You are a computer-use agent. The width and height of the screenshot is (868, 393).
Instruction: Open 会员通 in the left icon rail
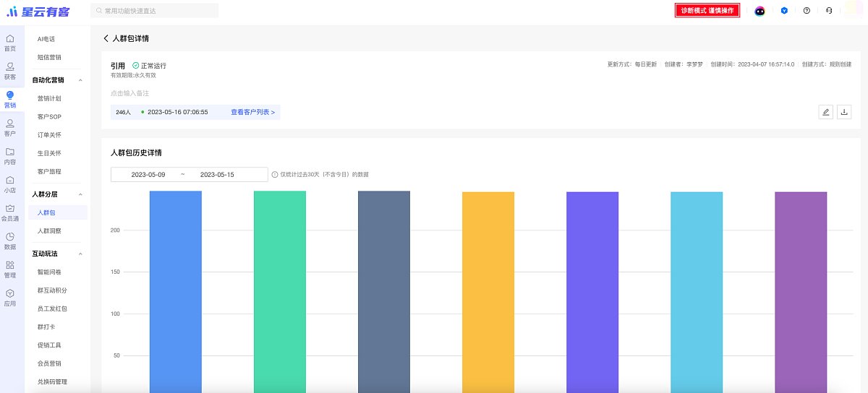[x=10, y=213]
